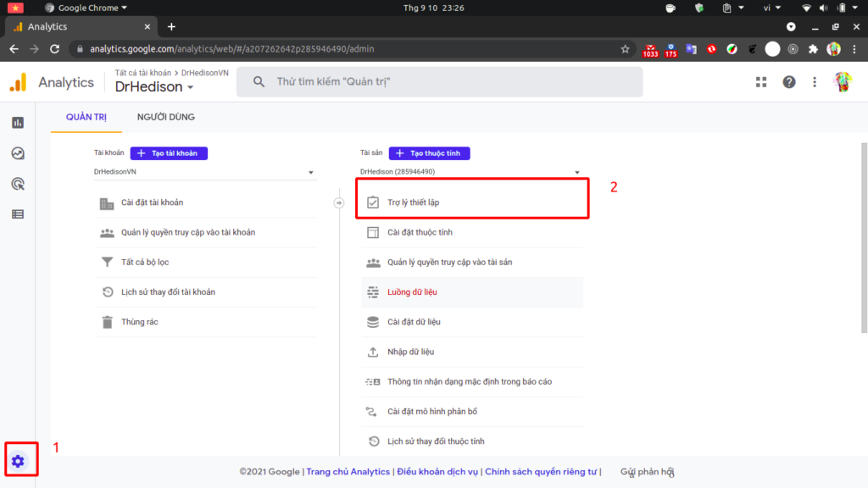Expand the DrHedison (285946490) property dropdown

pyautogui.click(x=470, y=172)
